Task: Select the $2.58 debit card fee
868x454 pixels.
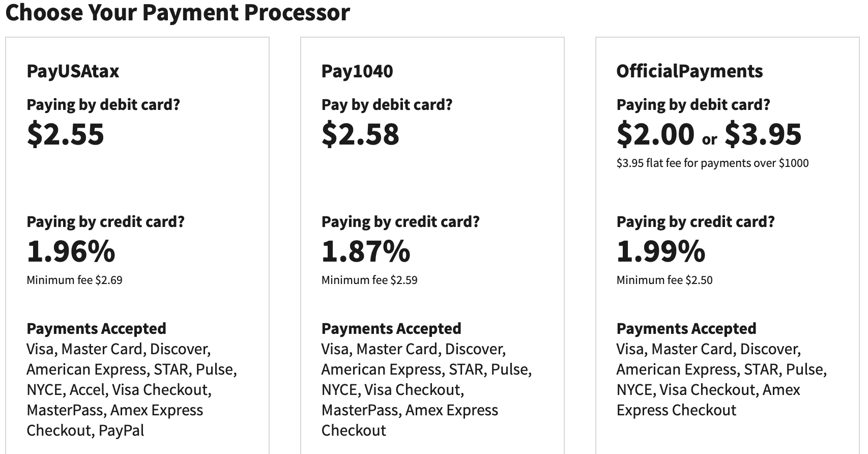Action: click(361, 134)
